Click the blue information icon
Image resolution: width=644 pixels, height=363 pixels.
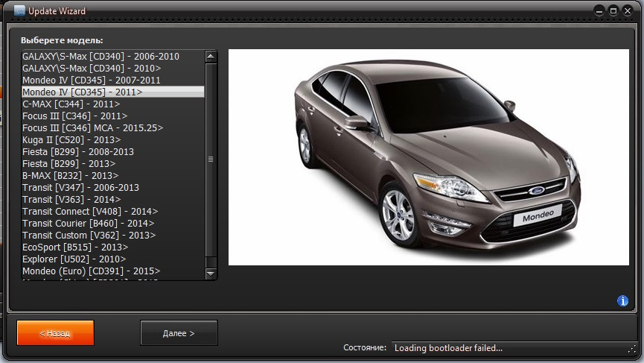pos(623,301)
